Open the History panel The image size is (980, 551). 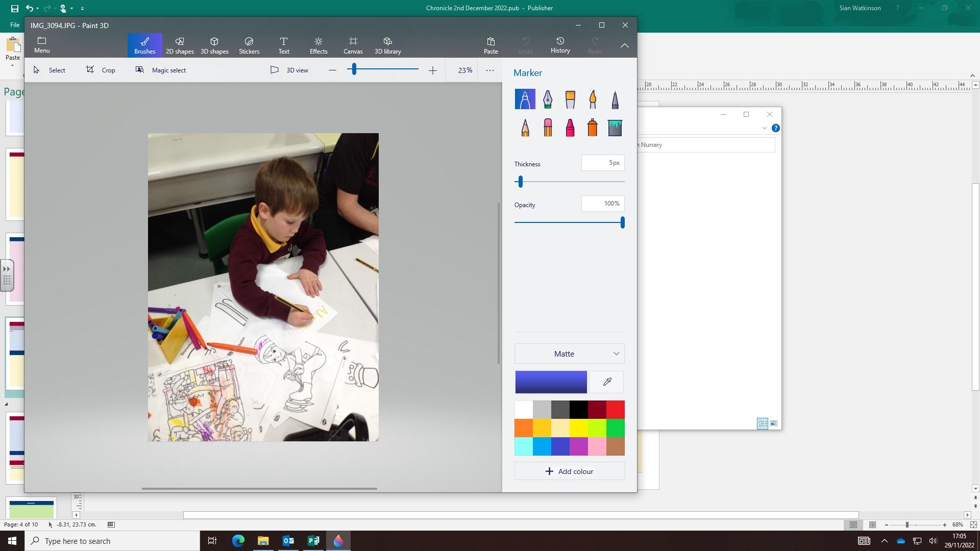click(560, 45)
